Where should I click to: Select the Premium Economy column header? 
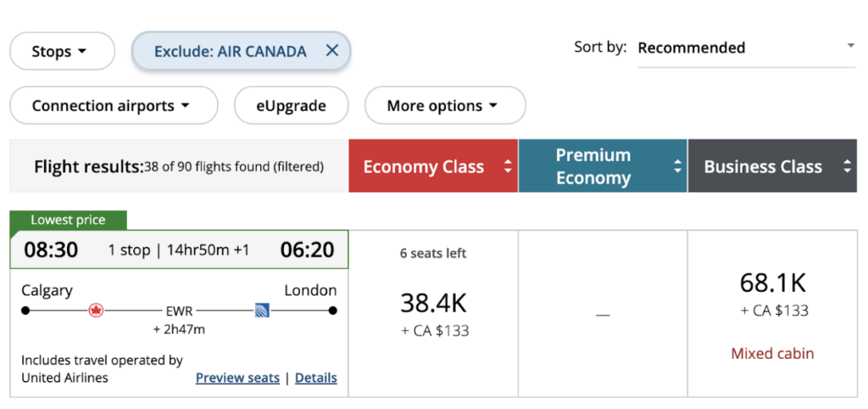point(593,166)
